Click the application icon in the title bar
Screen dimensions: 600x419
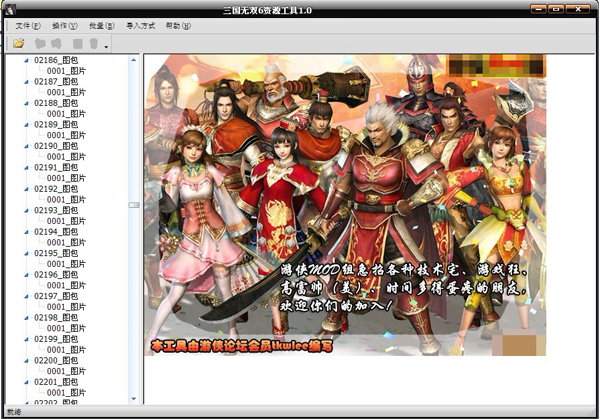point(10,9)
